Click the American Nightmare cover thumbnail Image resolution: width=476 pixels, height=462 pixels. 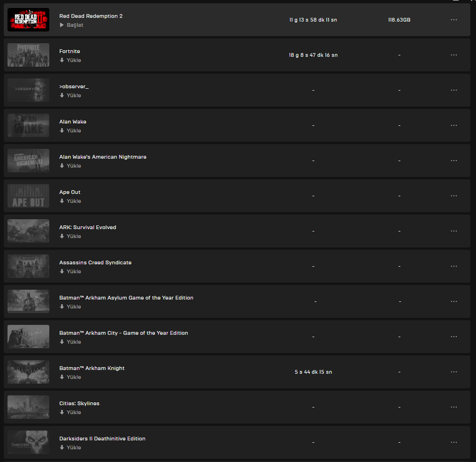[x=28, y=161]
